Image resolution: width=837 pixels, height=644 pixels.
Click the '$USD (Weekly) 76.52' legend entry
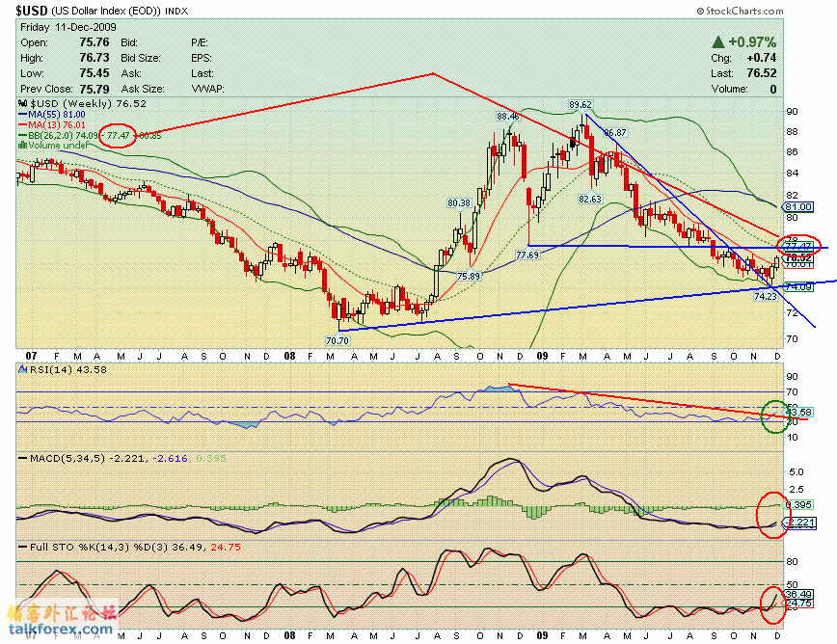(x=88, y=103)
